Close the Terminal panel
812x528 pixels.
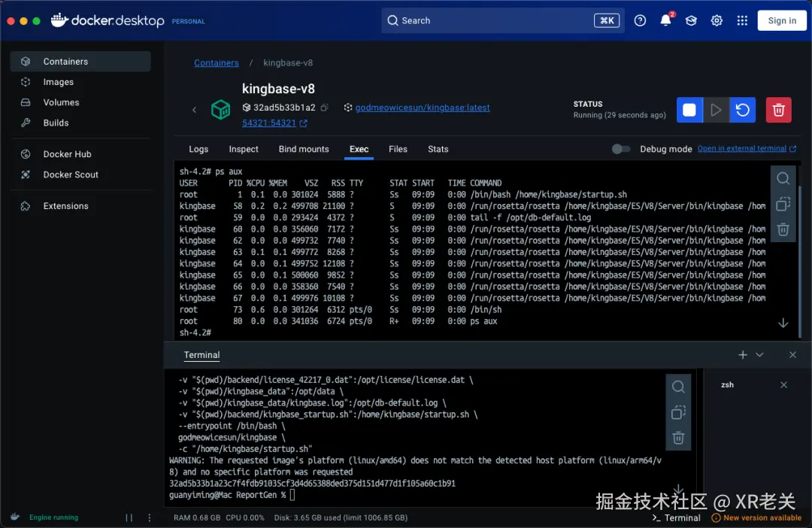click(793, 355)
